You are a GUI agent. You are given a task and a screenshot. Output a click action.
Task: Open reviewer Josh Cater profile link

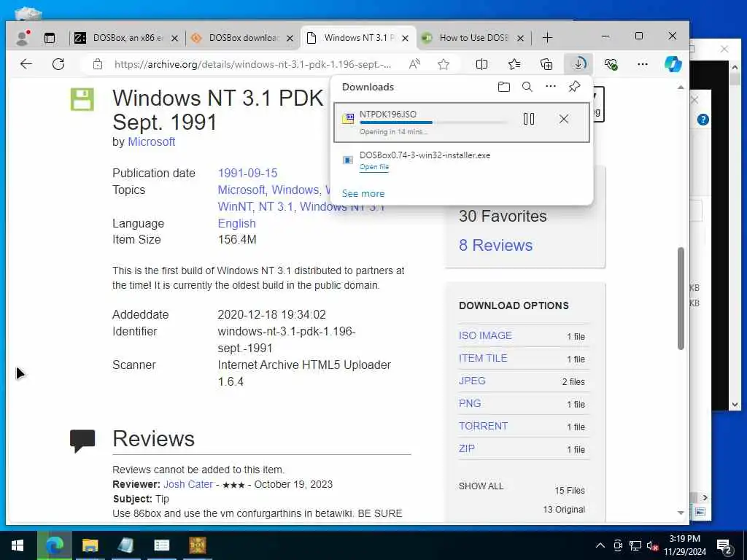pos(187,484)
